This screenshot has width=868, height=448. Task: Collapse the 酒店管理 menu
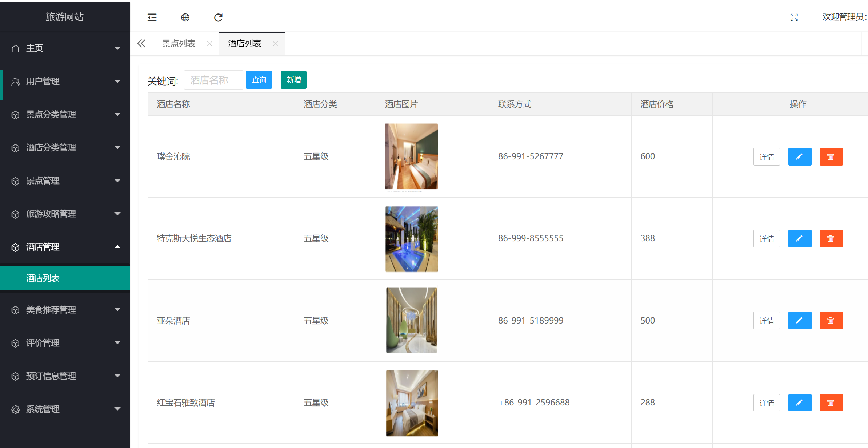(x=65, y=247)
